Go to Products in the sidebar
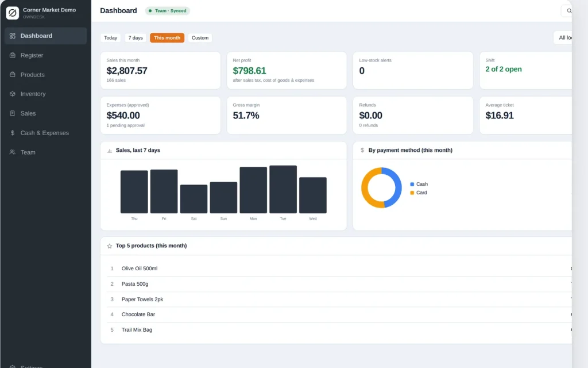588x368 pixels. pos(46,75)
